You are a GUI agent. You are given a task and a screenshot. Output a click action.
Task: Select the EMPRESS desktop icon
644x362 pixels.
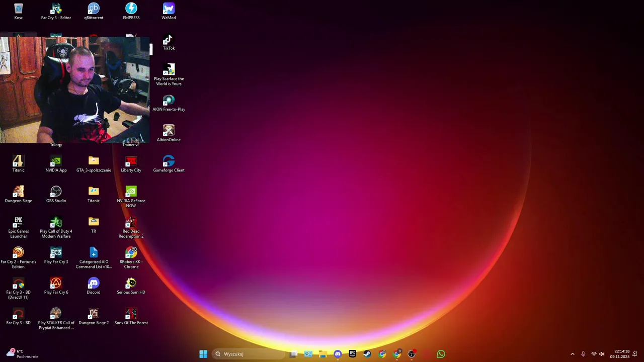point(131,12)
